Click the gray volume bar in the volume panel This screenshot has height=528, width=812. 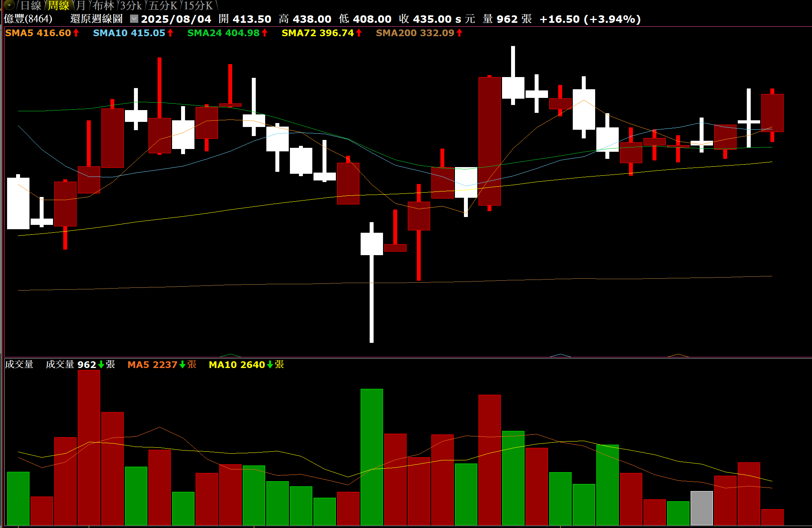click(x=701, y=508)
